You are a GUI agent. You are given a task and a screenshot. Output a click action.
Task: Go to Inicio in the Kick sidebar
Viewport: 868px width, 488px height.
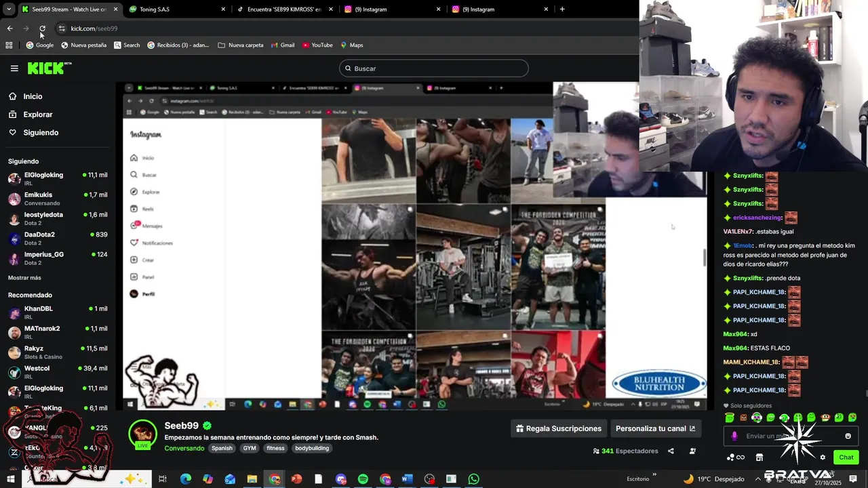33,96
